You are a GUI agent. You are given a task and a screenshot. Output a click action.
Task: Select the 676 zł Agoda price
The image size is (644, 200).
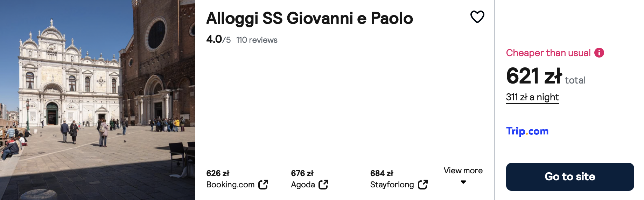pyautogui.click(x=302, y=173)
